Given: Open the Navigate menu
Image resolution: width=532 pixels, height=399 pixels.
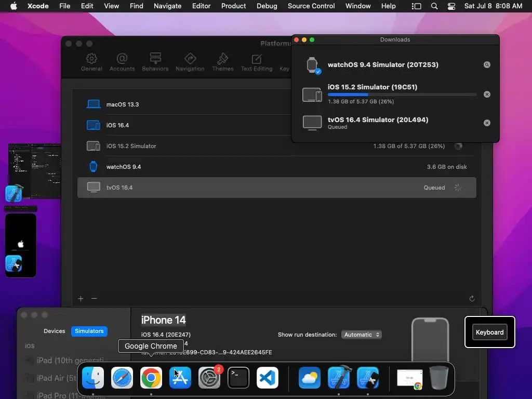Looking at the screenshot, I should (167, 6).
